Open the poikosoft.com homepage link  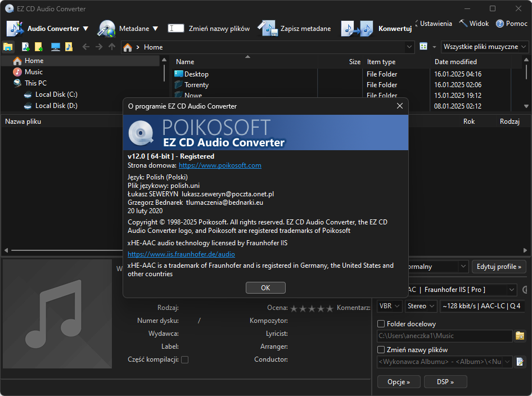[220, 165]
